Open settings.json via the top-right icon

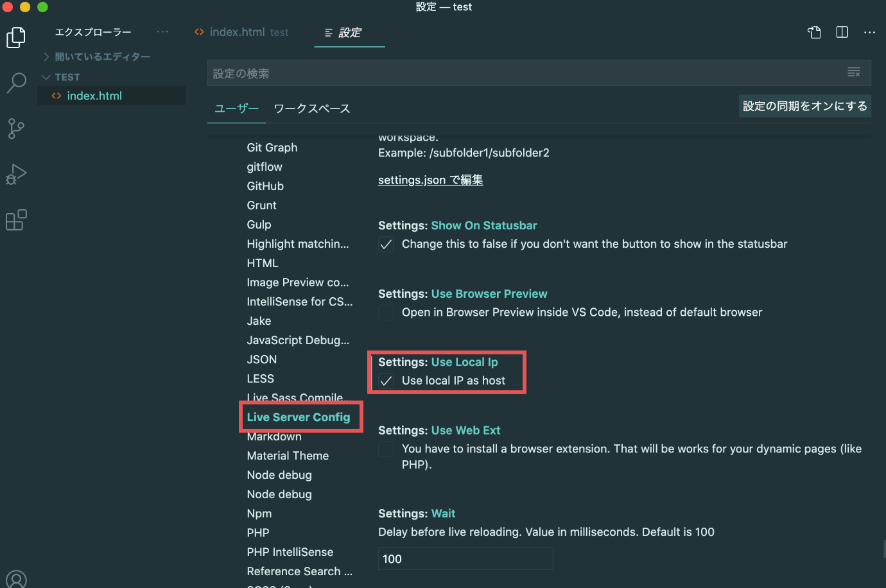[813, 31]
